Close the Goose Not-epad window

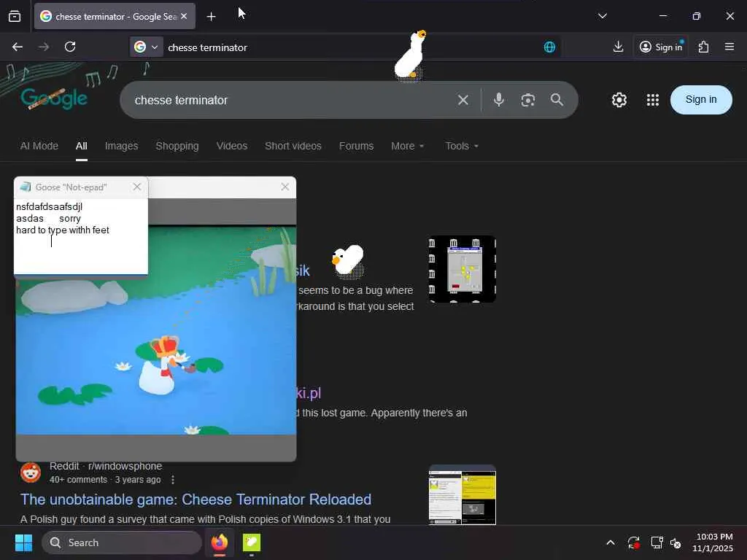[137, 187]
